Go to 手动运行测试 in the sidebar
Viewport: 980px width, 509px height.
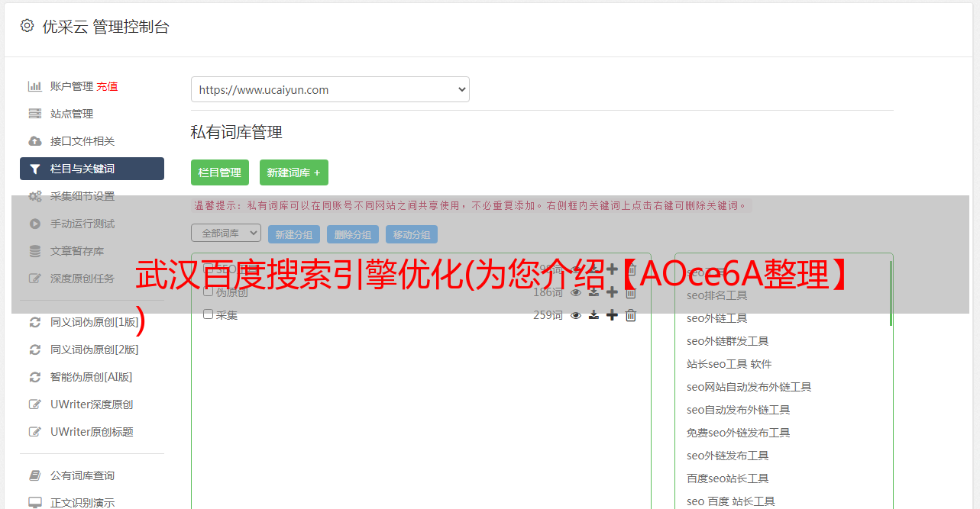[82, 224]
